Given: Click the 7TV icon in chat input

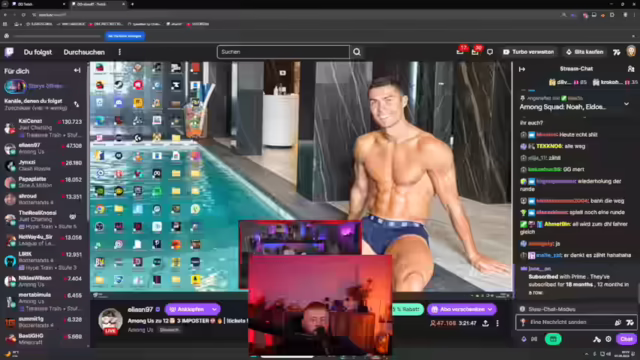Looking at the screenshot, I should tap(630, 322).
